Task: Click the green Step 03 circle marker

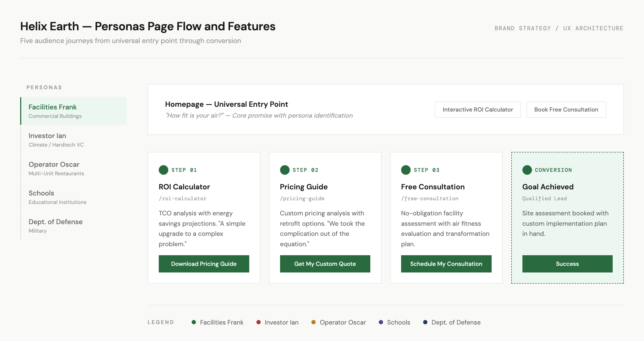Action: [x=406, y=170]
